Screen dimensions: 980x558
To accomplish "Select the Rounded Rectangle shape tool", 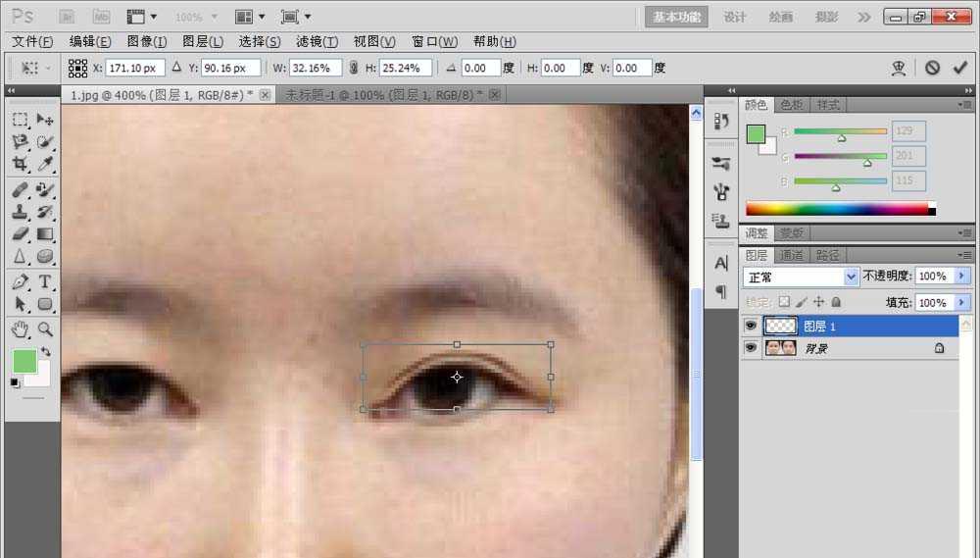I will [44, 304].
